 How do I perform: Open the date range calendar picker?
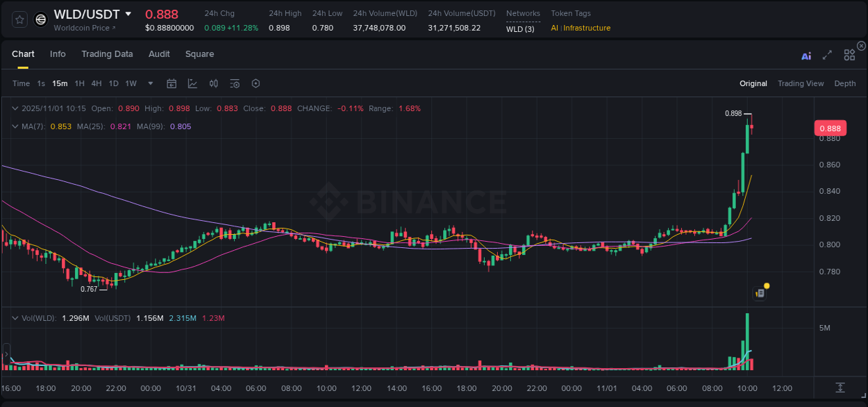172,83
